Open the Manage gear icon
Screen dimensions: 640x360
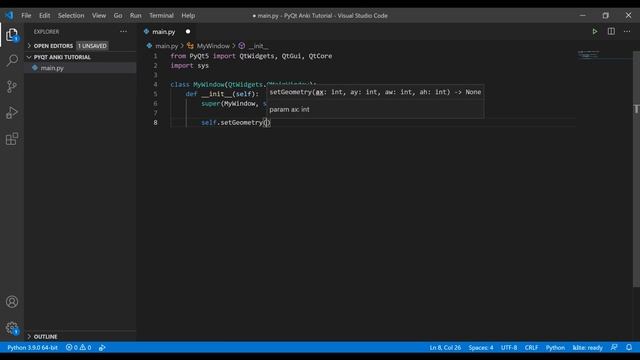point(12,328)
